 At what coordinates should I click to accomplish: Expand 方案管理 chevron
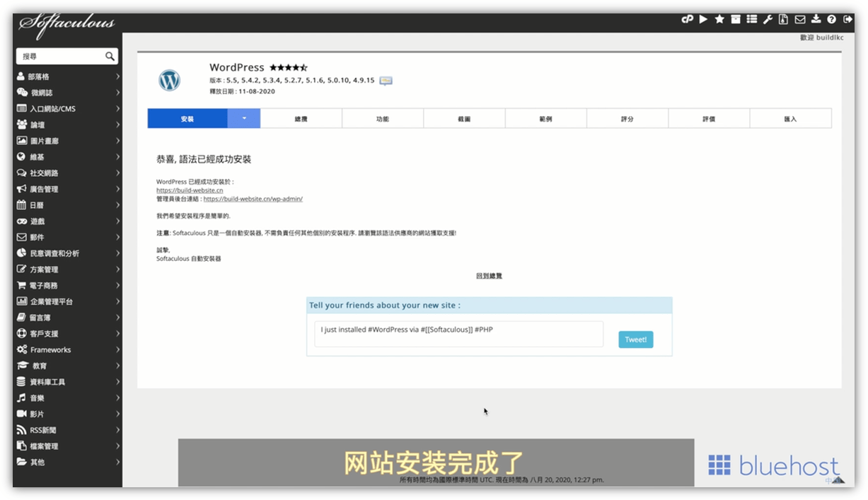(117, 269)
